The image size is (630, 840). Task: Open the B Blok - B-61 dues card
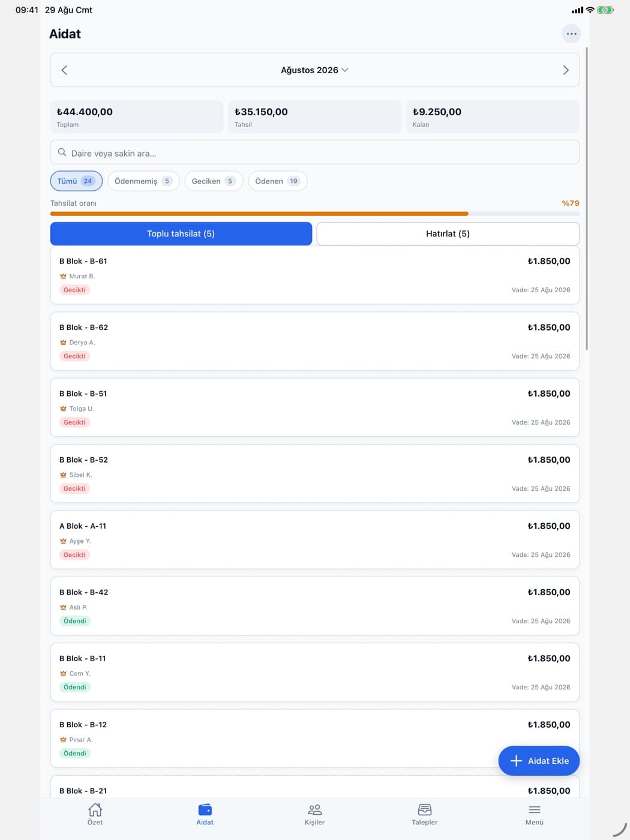[x=314, y=275]
